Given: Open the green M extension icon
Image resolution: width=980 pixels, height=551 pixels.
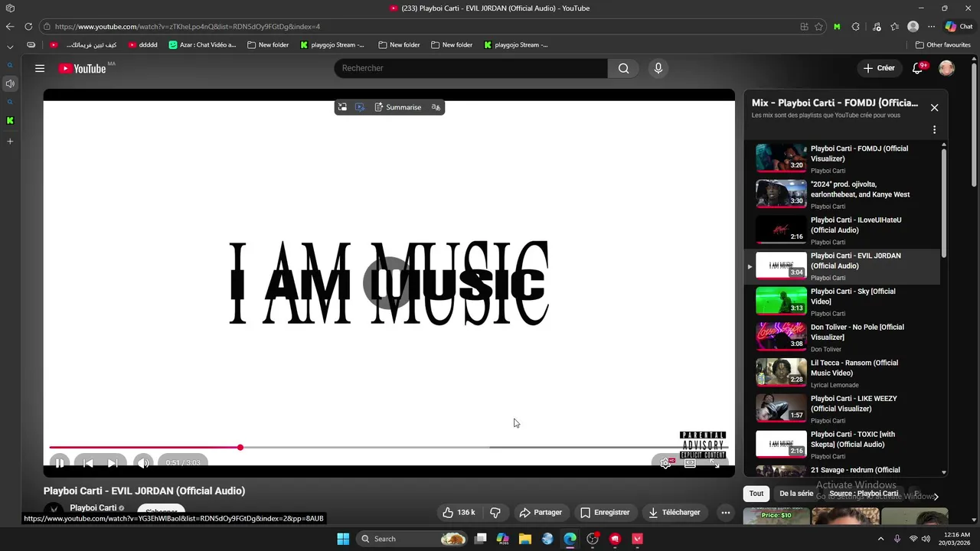Looking at the screenshot, I should pyautogui.click(x=837, y=26).
